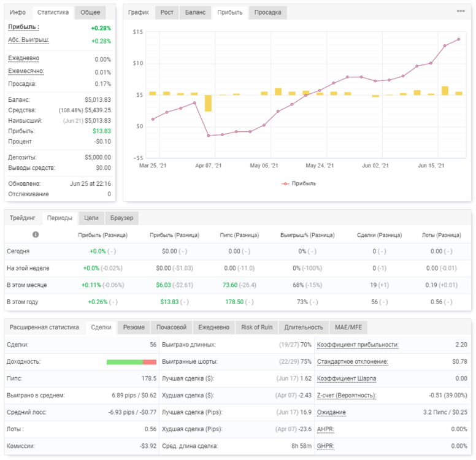
Task: Open the Risk of Ruin tab
Action: (x=256, y=328)
